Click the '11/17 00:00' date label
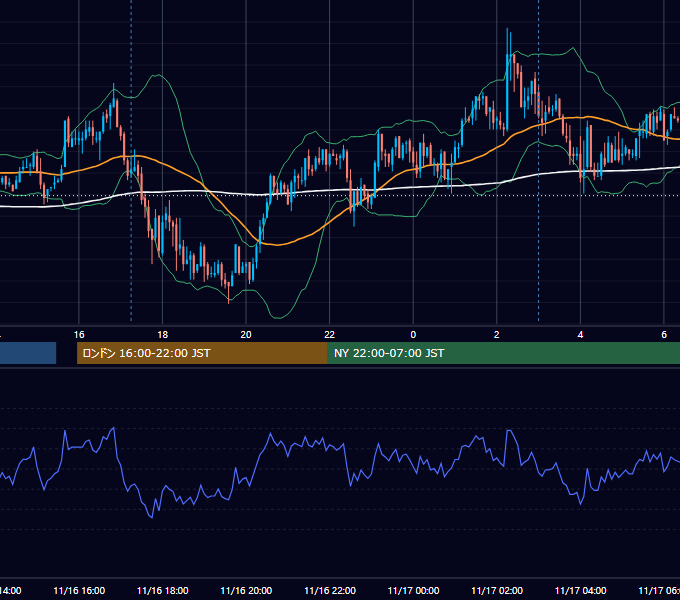 click(x=413, y=590)
